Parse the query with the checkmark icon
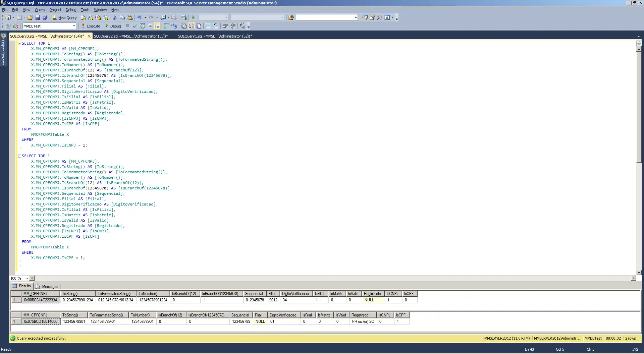The height and width of the screenshot is (354, 644). click(135, 26)
